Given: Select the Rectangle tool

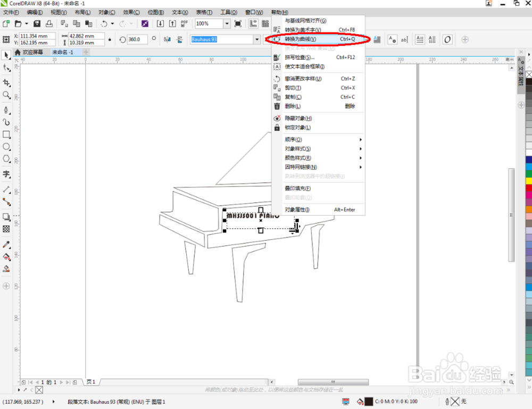Looking at the screenshot, I should [x=6, y=135].
